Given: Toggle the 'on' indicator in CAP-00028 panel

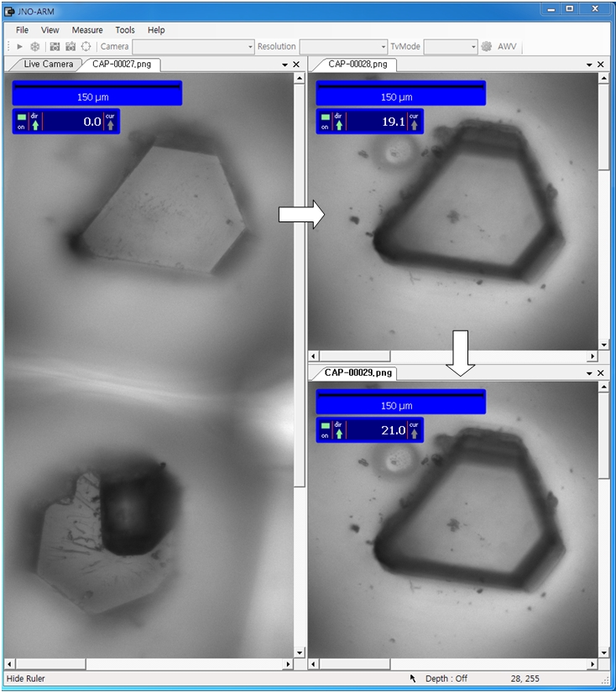Looking at the screenshot, I should click(325, 117).
